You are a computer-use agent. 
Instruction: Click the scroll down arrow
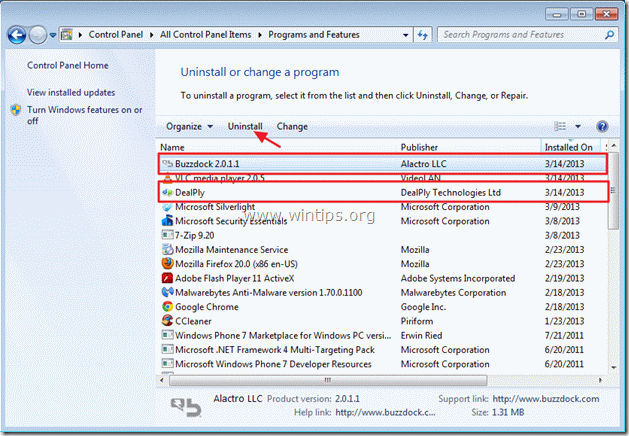pos(613,367)
